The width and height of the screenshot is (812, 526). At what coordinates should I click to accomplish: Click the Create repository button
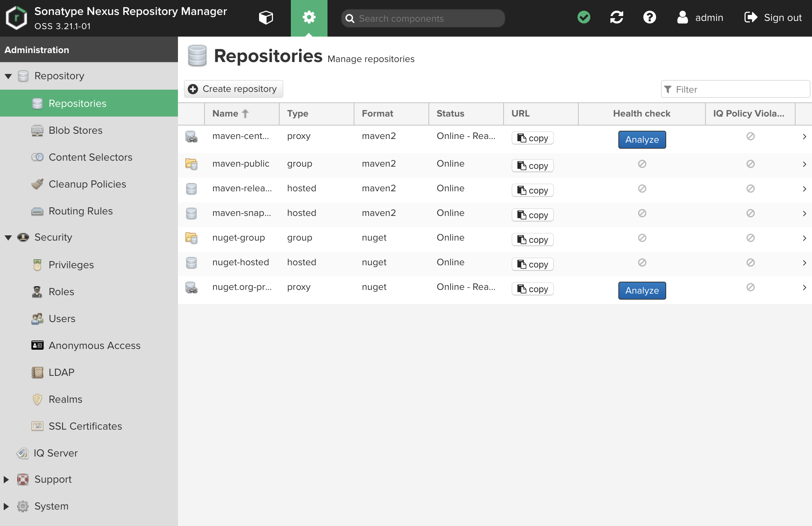point(234,89)
